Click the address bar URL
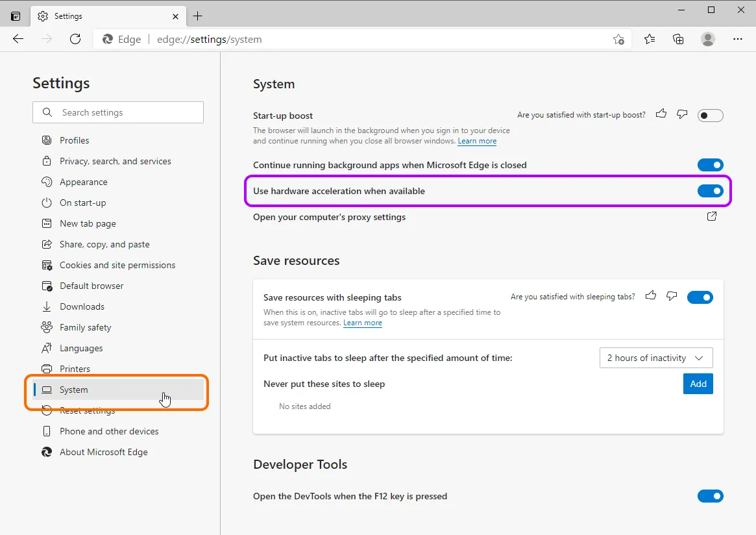This screenshot has height=535, width=756. (209, 40)
